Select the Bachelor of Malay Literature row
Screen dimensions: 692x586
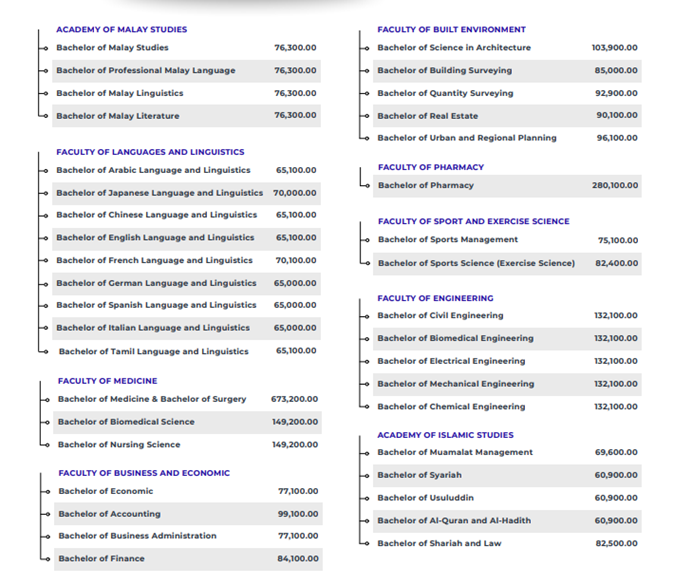click(x=186, y=116)
